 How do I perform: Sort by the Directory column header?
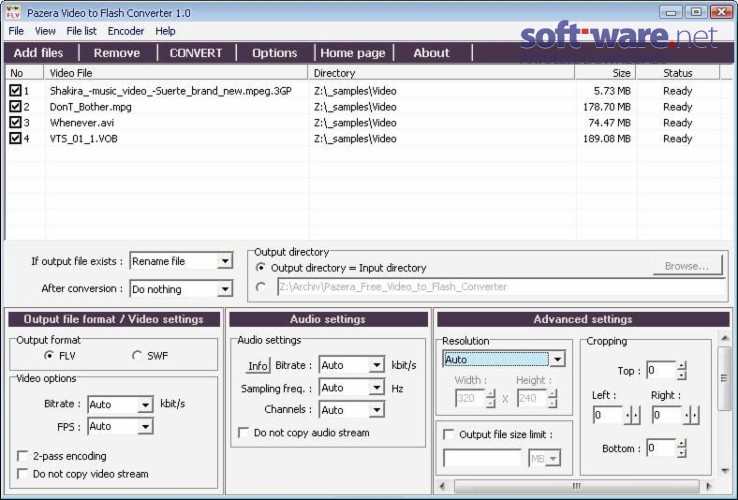click(x=441, y=73)
